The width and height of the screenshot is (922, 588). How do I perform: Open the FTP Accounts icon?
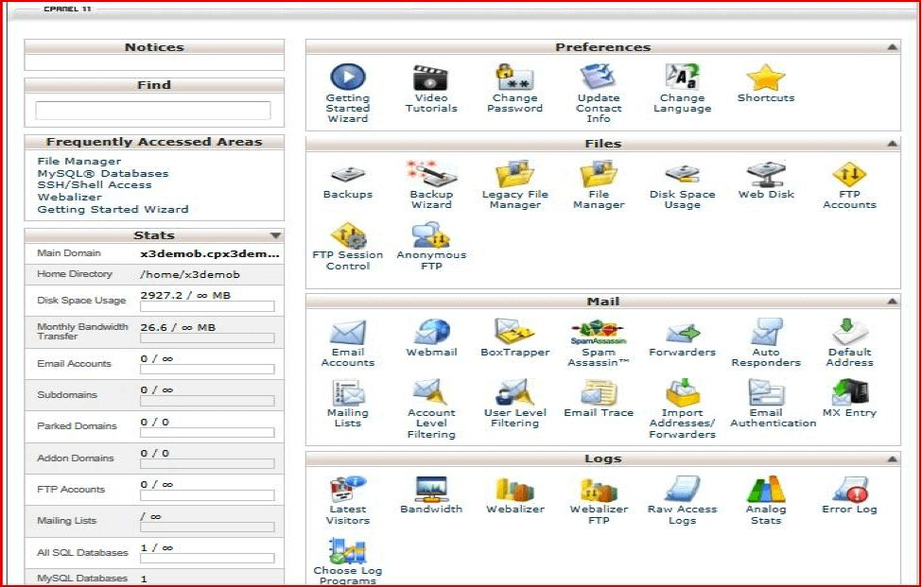[849, 173]
